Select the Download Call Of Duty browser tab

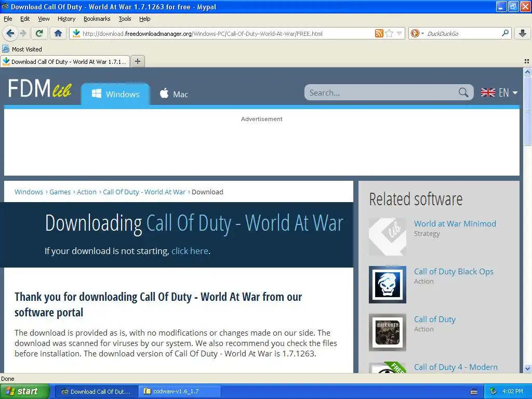tap(65, 61)
